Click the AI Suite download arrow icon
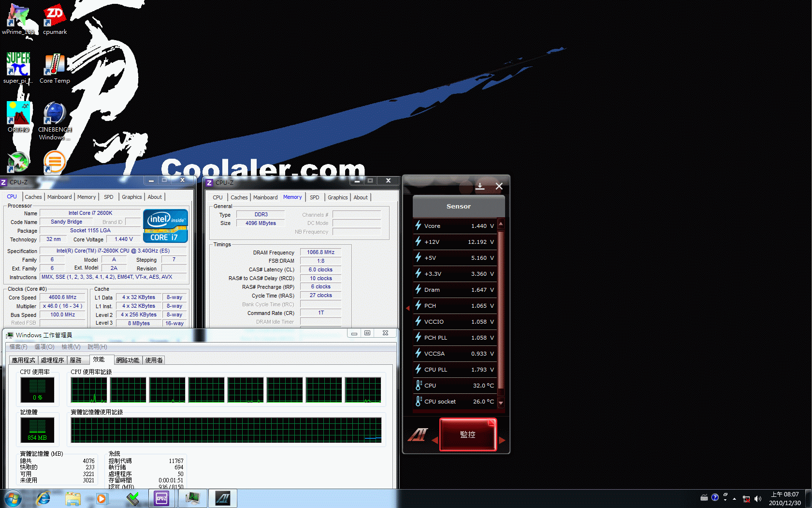Screen dimensions: 812x508 (480, 186)
